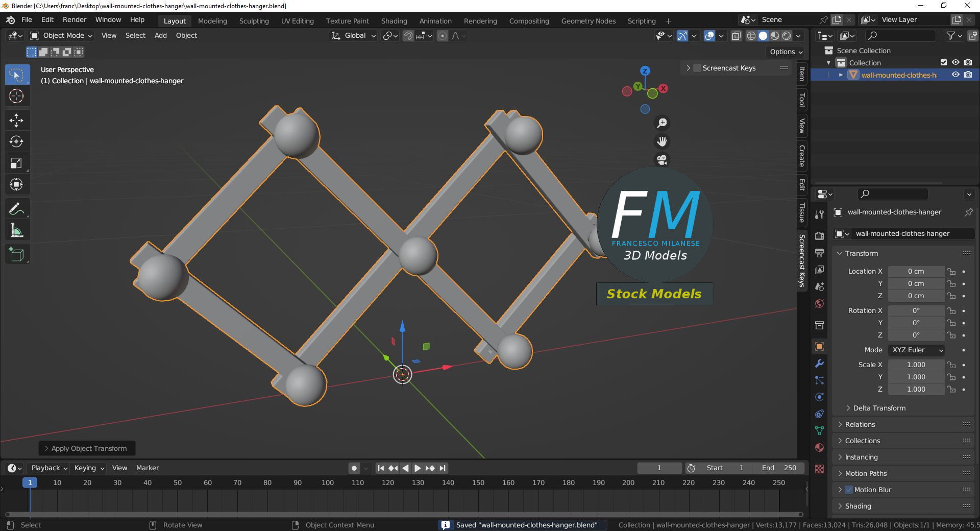Click the current frame number field
This screenshot has width=980, height=531.
[x=659, y=468]
